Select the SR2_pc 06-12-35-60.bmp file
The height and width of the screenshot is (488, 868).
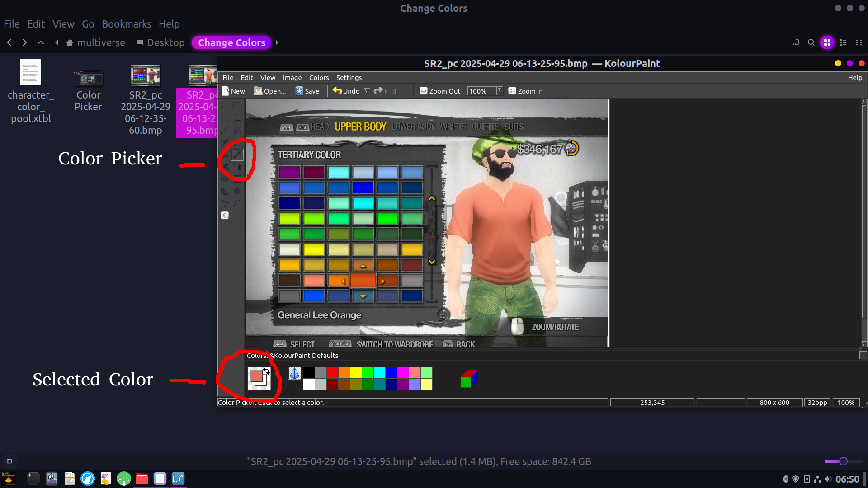click(146, 99)
